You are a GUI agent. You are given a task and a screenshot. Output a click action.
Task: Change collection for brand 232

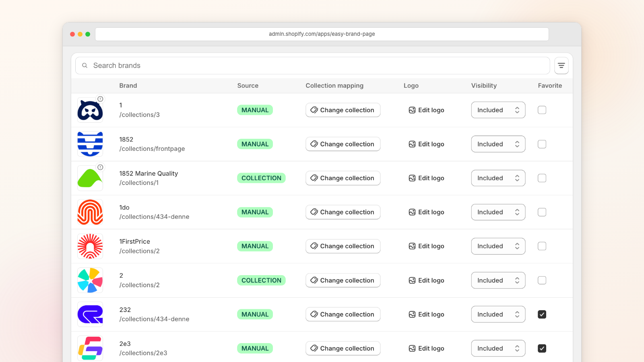pyautogui.click(x=343, y=314)
